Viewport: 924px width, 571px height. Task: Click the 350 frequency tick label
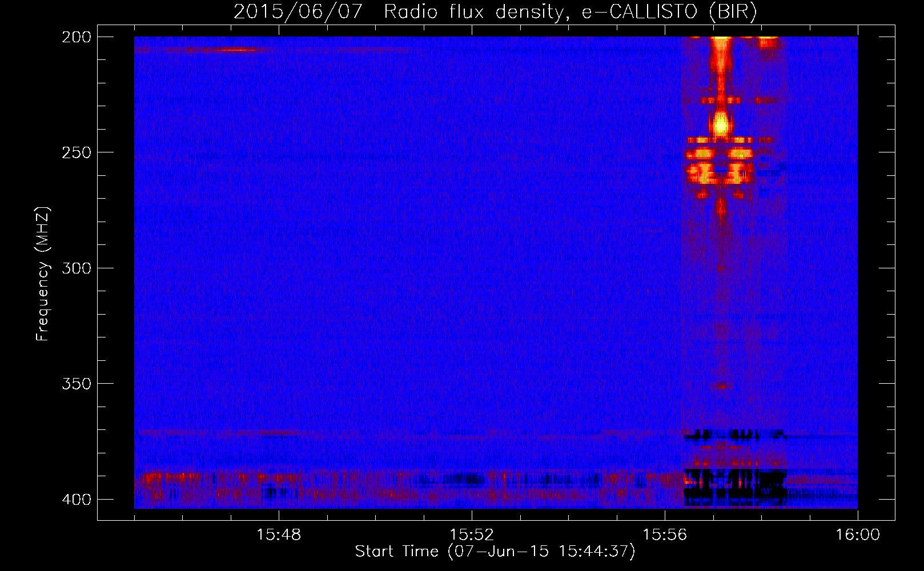[x=77, y=384]
